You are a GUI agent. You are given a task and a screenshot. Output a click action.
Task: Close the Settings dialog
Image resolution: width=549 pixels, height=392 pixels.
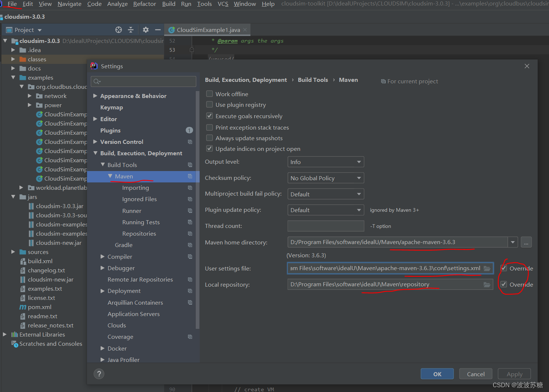(527, 66)
